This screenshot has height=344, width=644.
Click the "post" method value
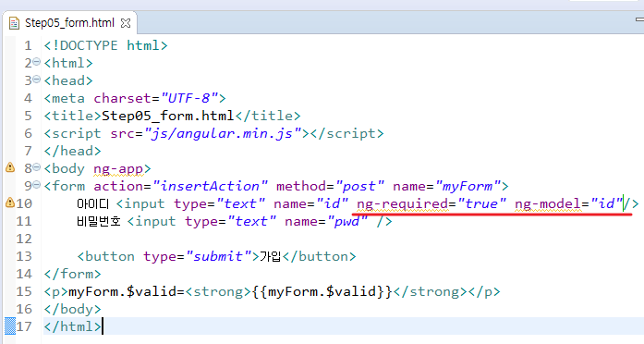359,186
